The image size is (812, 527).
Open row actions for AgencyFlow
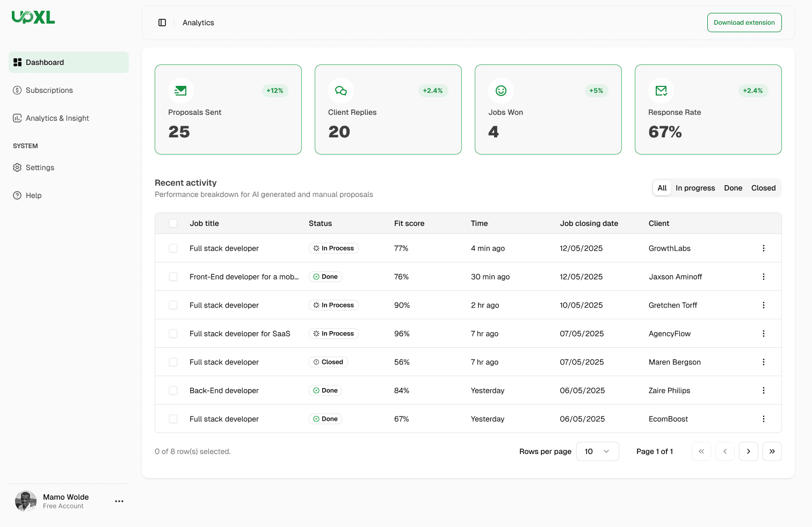click(764, 333)
